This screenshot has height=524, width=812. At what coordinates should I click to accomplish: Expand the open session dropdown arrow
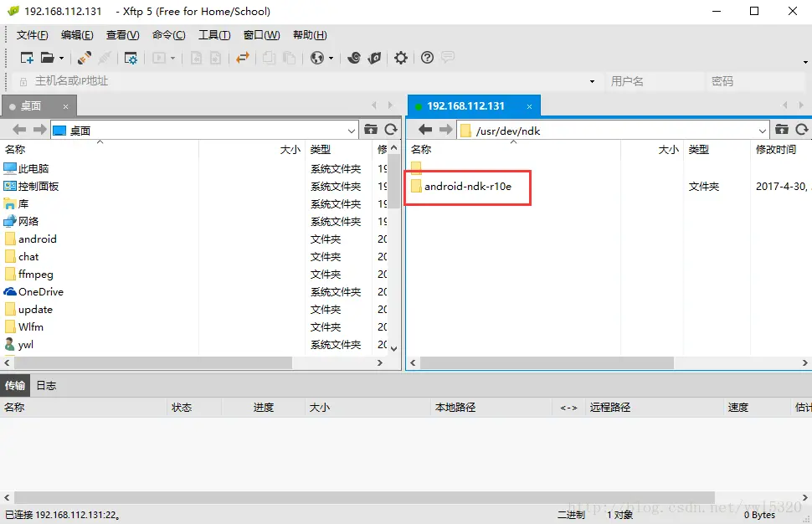61,58
